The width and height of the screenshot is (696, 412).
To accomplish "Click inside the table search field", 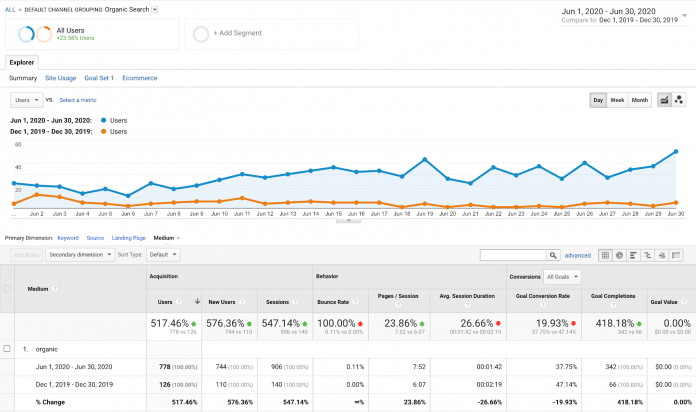I will pyautogui.click(x=512, y=255).
